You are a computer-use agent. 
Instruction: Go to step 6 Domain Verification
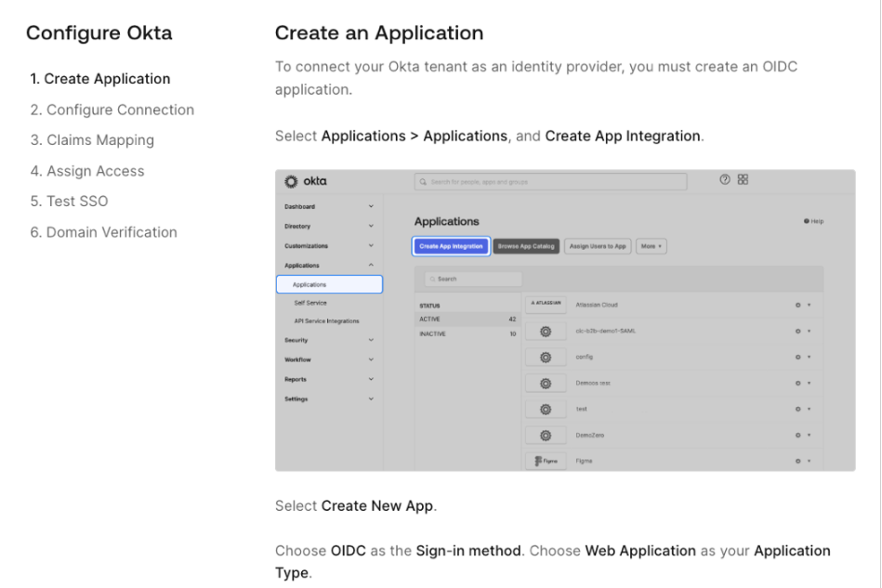pyautogui.click(x=103, y=232)
